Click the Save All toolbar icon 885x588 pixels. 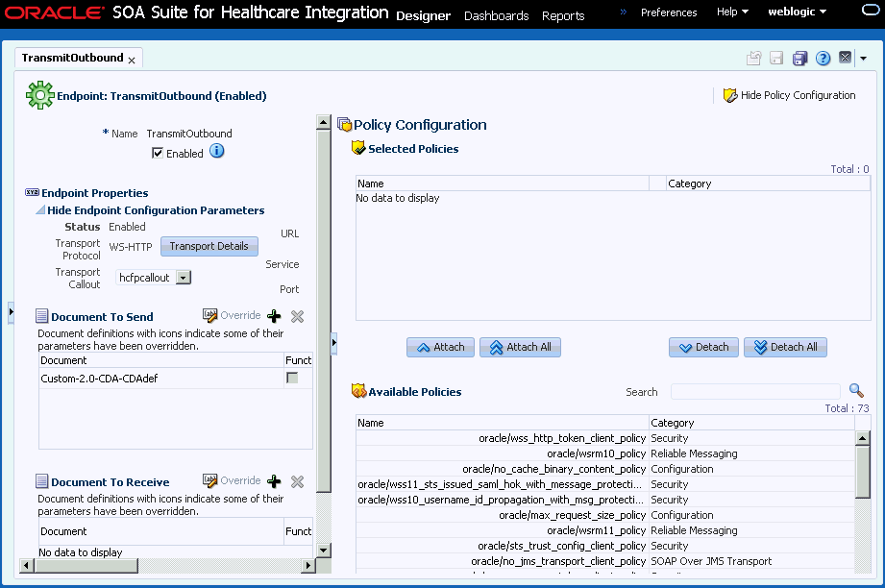[x=799, y=58]
